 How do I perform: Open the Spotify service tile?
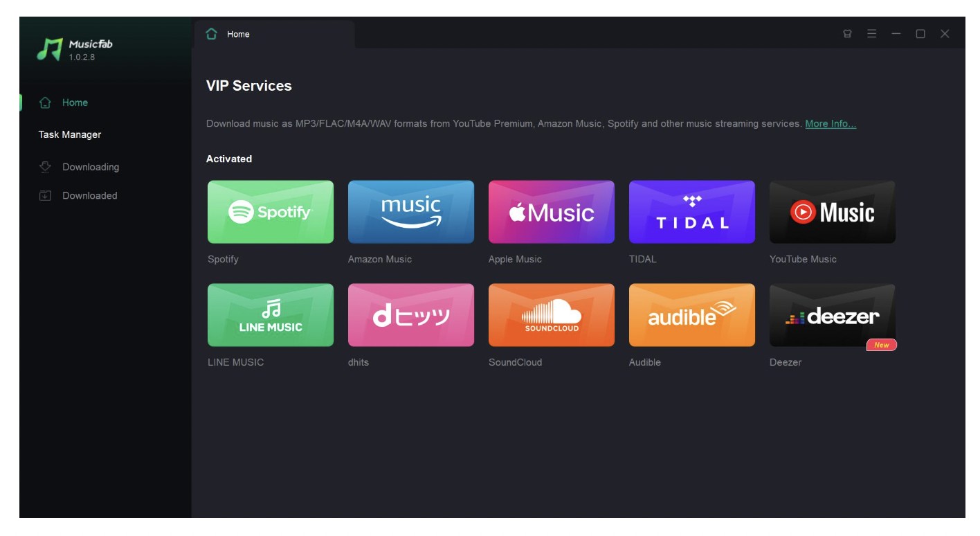(x=271, y=212)
